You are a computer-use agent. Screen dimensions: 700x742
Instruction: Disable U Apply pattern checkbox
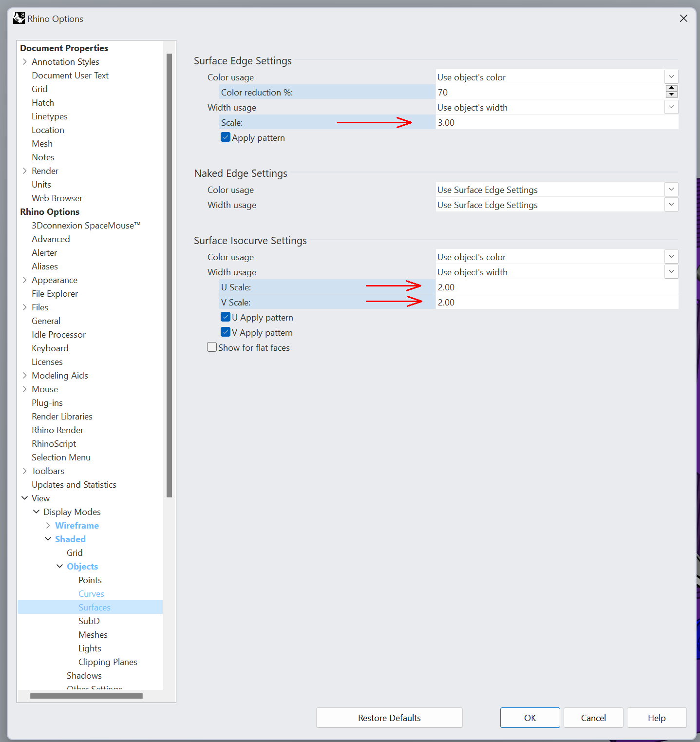point(226,317)
